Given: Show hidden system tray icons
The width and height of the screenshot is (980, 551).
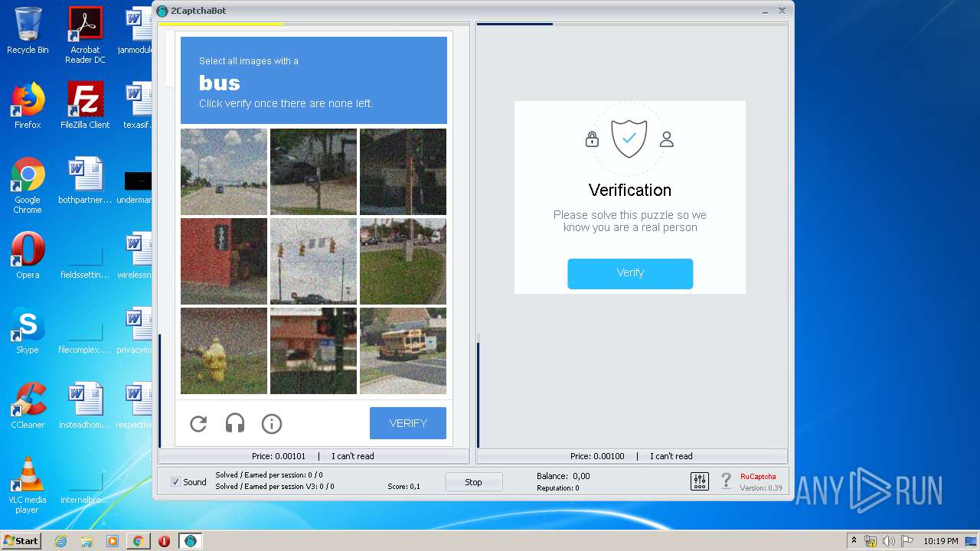Looking at the screenshot, I should [x=854, y=541].
